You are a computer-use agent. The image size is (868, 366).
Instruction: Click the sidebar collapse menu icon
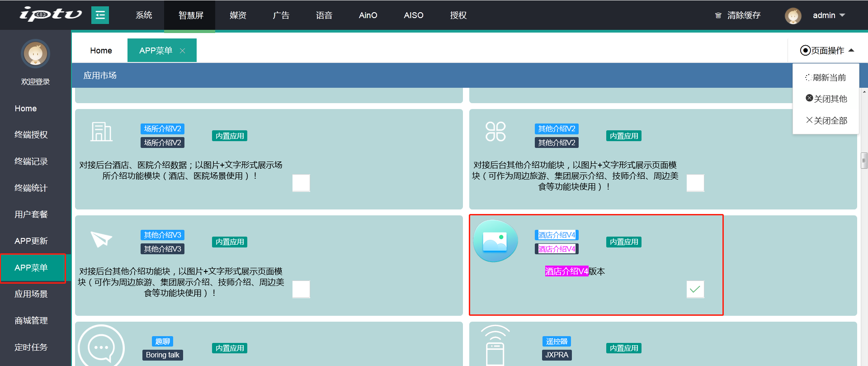point(100,15)
